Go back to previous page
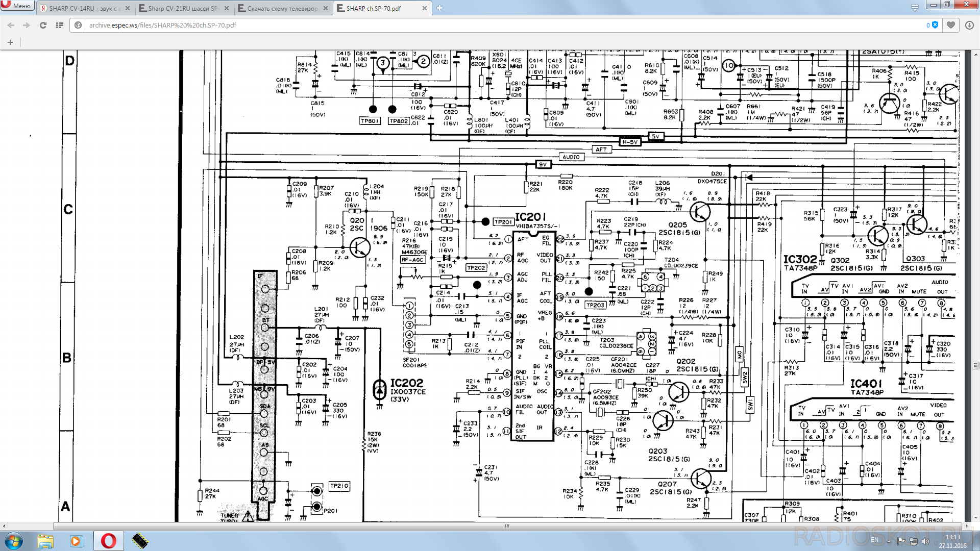980x551 pixels. click(x=11, y=25)
